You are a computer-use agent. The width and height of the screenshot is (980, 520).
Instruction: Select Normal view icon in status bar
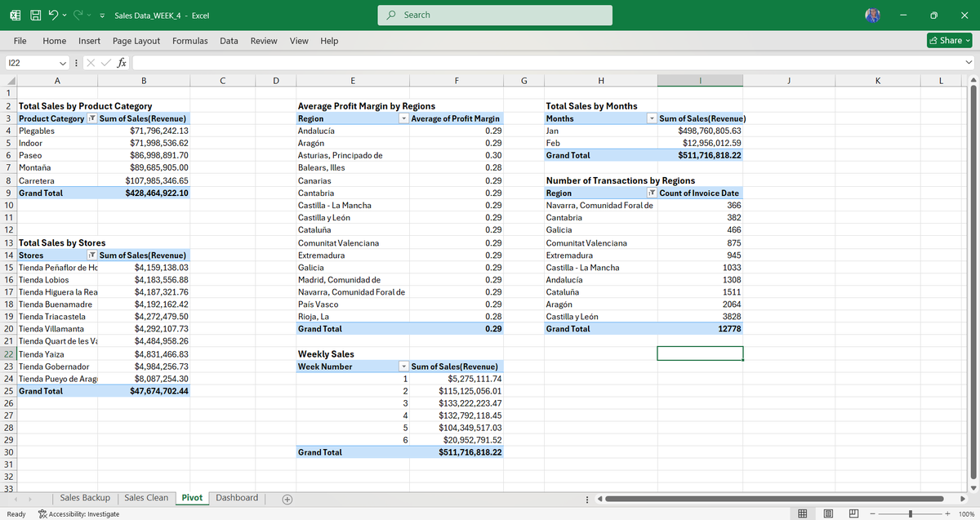[x=803, y=512]
